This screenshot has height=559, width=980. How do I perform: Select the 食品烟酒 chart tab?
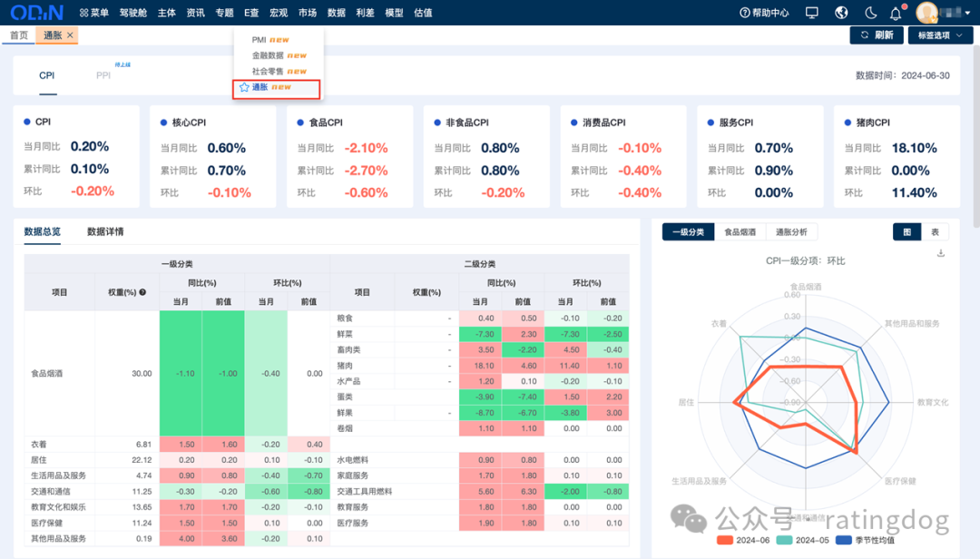click(x=740, y=232)
